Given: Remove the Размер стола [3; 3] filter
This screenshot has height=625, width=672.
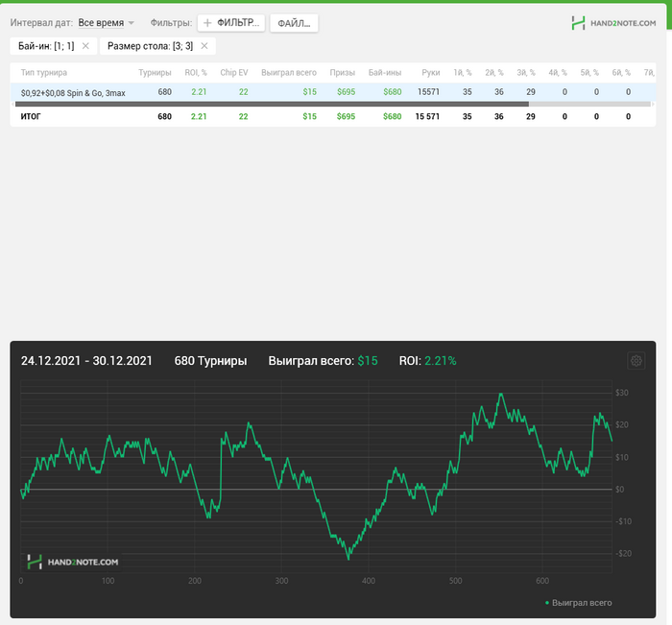Looking at the screenshot, I should coord(204,46).
